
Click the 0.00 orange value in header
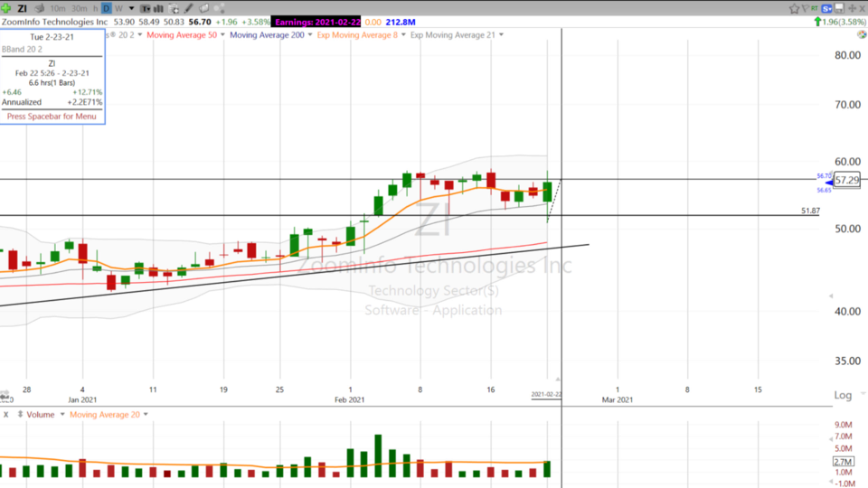click(373, 22)
